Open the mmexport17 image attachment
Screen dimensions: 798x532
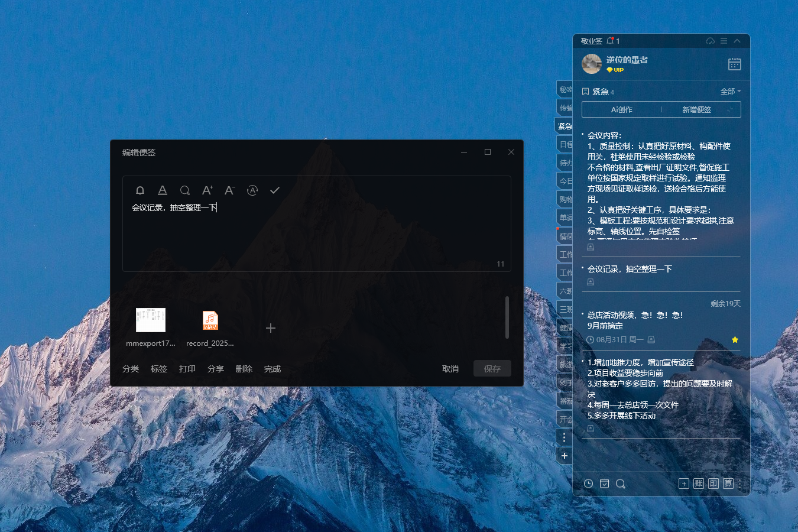pos(151,328)
